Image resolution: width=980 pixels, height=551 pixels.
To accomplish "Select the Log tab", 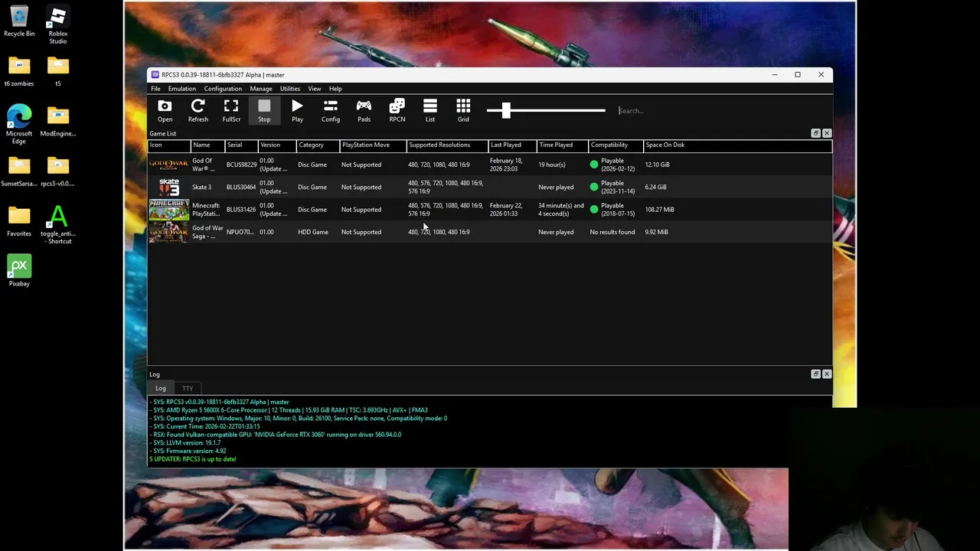I will click(161, 389).
